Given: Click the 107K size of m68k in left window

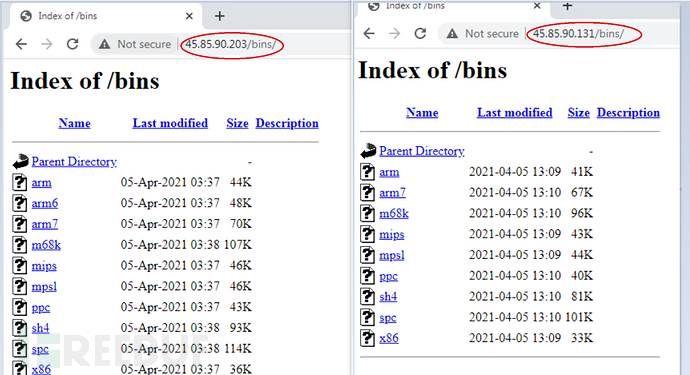Looking at the screenshot, I should tap(238, 245).
